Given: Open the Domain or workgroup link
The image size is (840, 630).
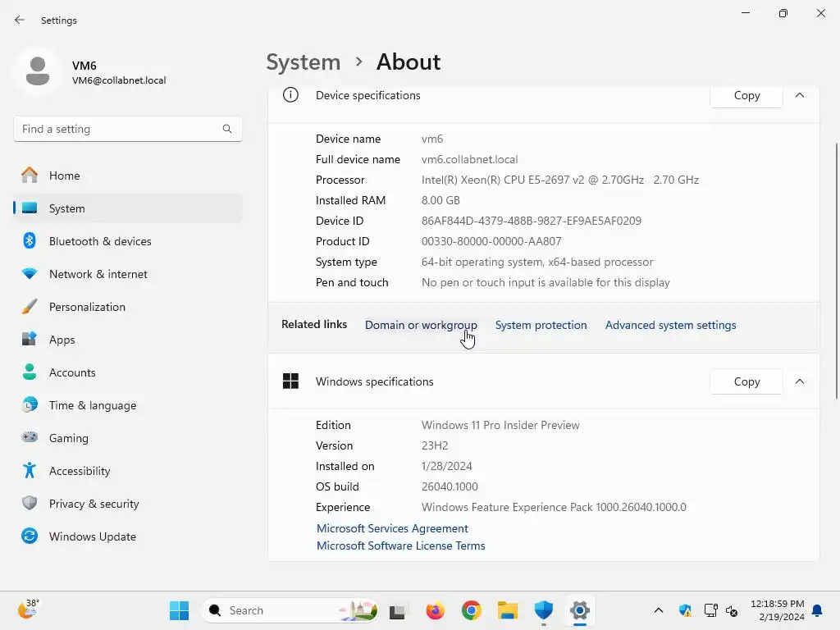Looking at the screenshot, I should [421, 325].
